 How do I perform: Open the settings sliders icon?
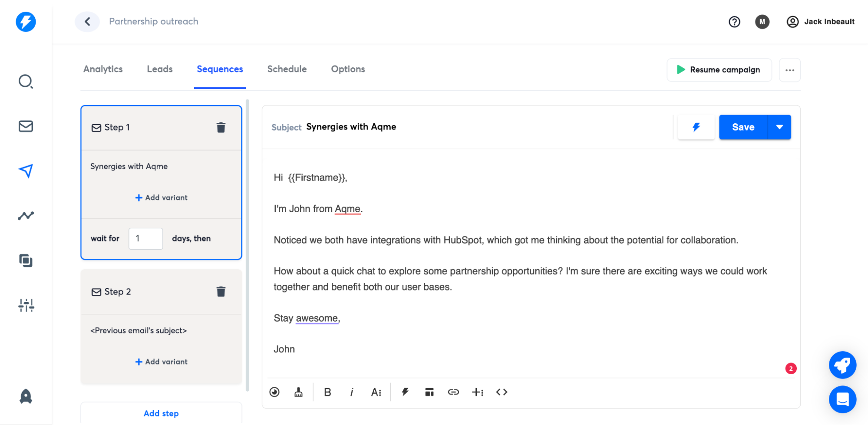pyautogui.click(x=26, y=305)
